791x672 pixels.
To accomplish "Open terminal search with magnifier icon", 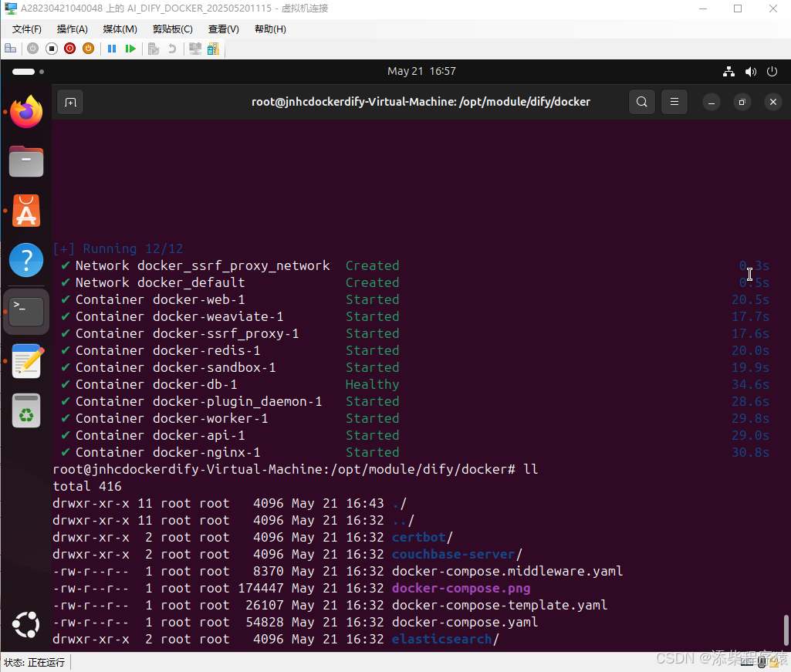I will tap(642, 102).
